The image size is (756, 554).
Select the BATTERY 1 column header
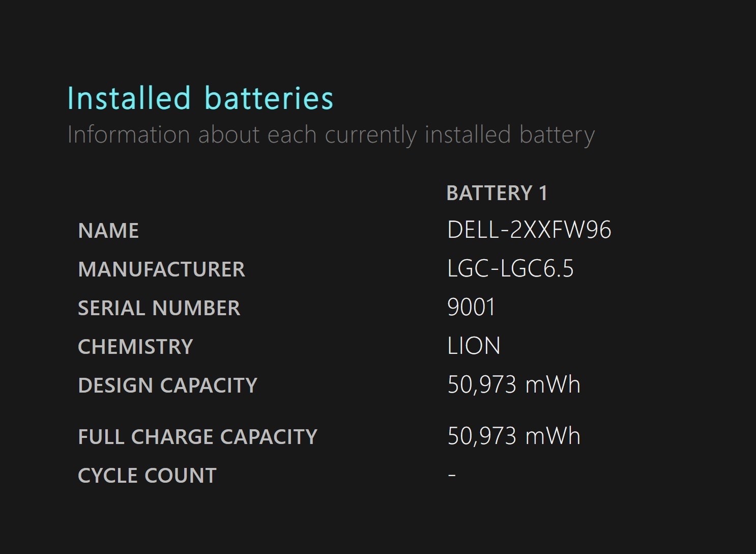497,193
